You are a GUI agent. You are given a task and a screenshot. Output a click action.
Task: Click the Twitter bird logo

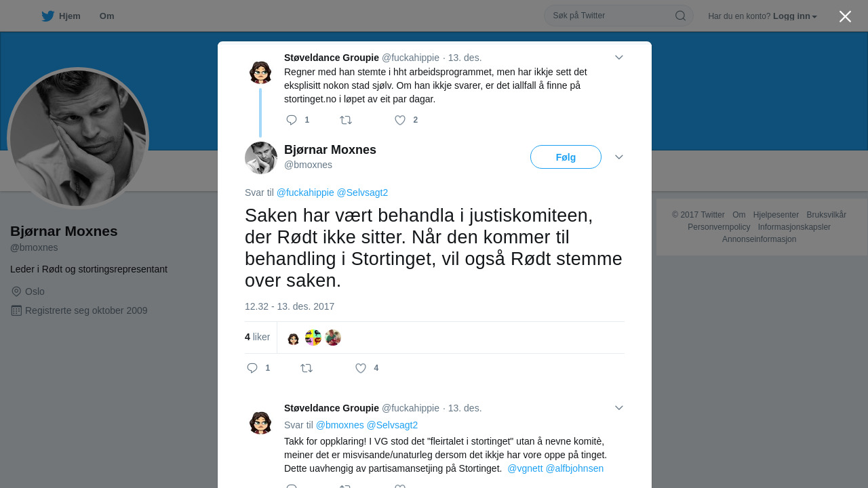coord(47,16)
